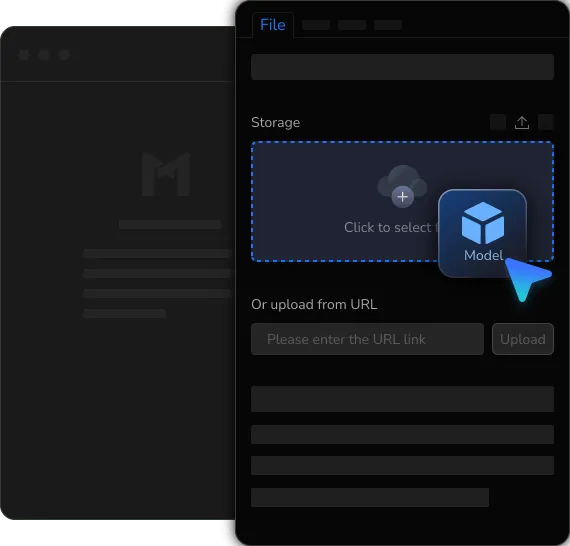Click the cloud plus icon in dropzone

[402, 186]
